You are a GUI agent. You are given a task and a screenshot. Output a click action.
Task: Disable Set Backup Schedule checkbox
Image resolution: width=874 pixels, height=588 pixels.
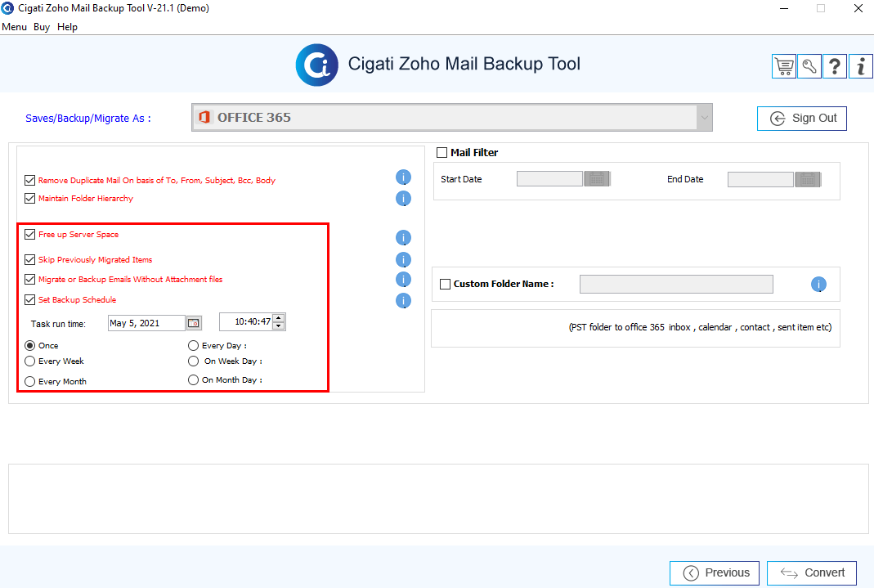(30, 300)
